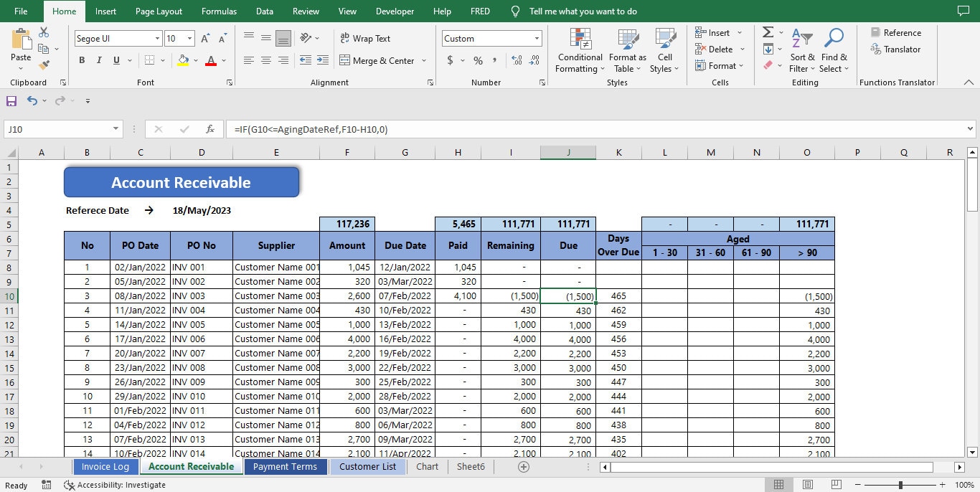Viewport: 980px width, 492px height.
Task: Switch to the Payment Terms sheet
Action: tap(285, 467)
